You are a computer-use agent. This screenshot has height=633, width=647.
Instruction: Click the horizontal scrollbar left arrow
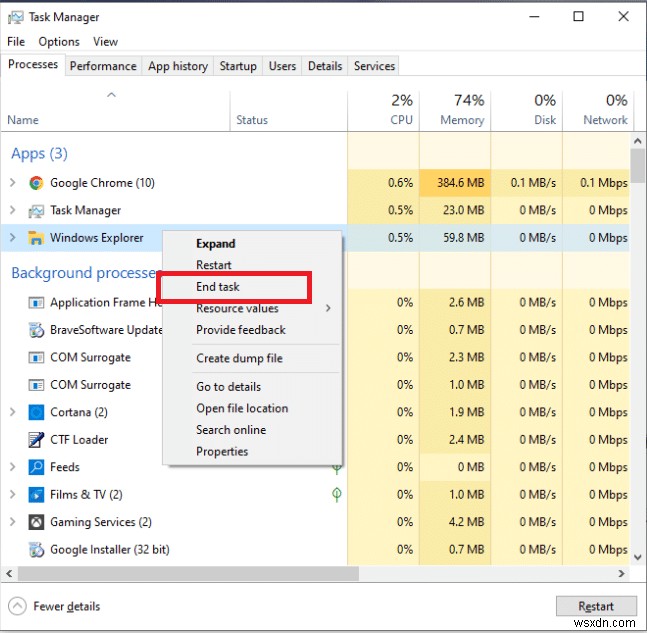tap(9, 574)
